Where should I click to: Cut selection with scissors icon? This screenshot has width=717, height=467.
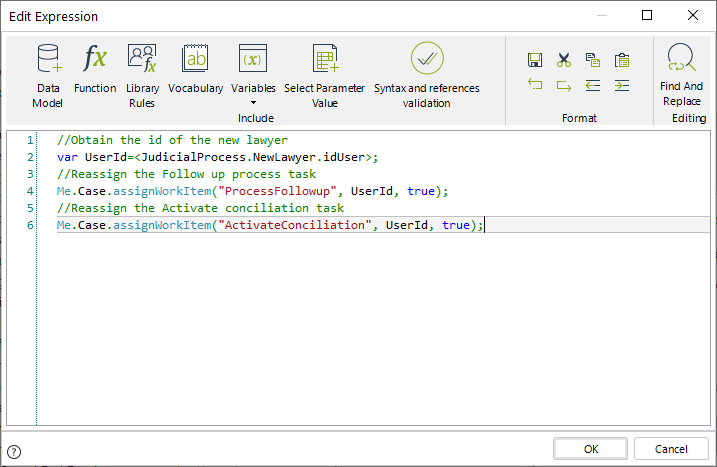coord(564,60)
